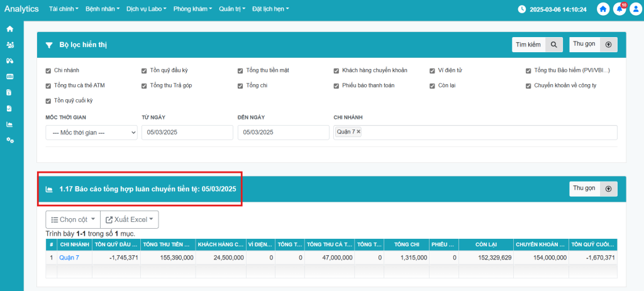The width and height of the screenshot is (644, 291).
Task: Open the Quận 7 link in table
Action: click(69, 258)
